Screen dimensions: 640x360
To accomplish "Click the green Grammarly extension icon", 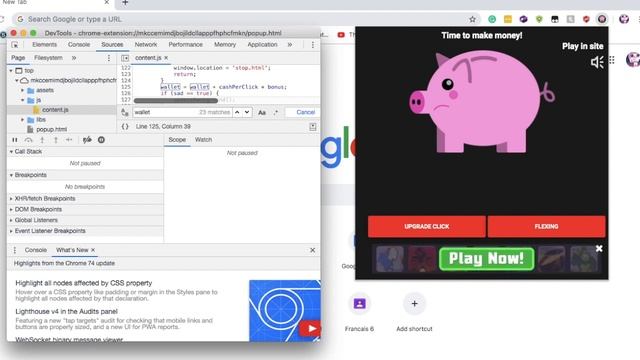I will click(492, 19).
